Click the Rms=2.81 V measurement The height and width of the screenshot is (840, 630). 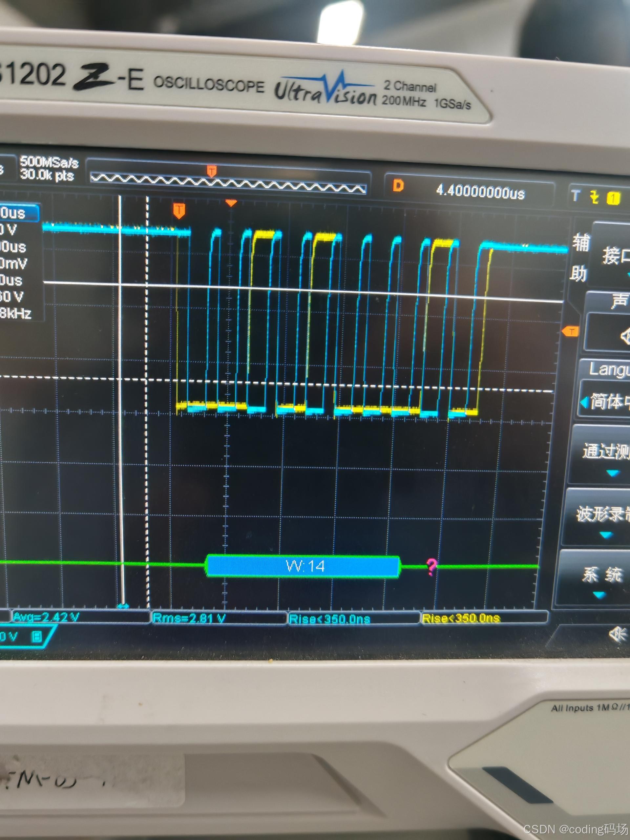(190, 618)
